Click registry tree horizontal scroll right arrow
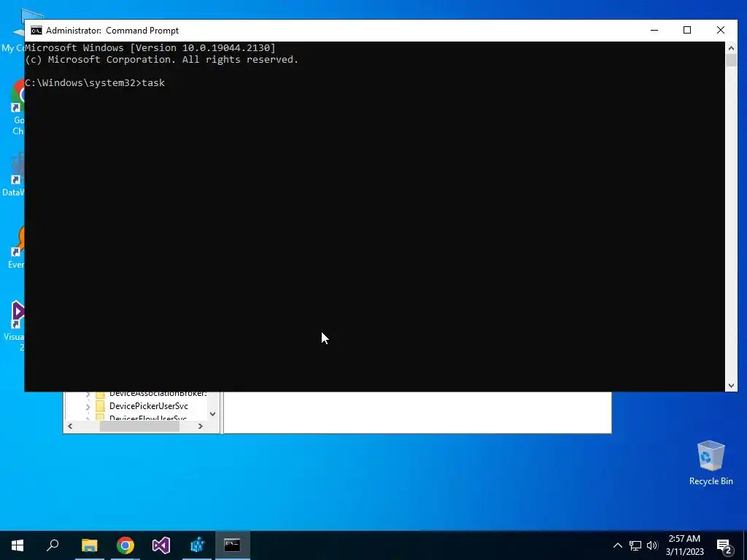 coord(201,426)
